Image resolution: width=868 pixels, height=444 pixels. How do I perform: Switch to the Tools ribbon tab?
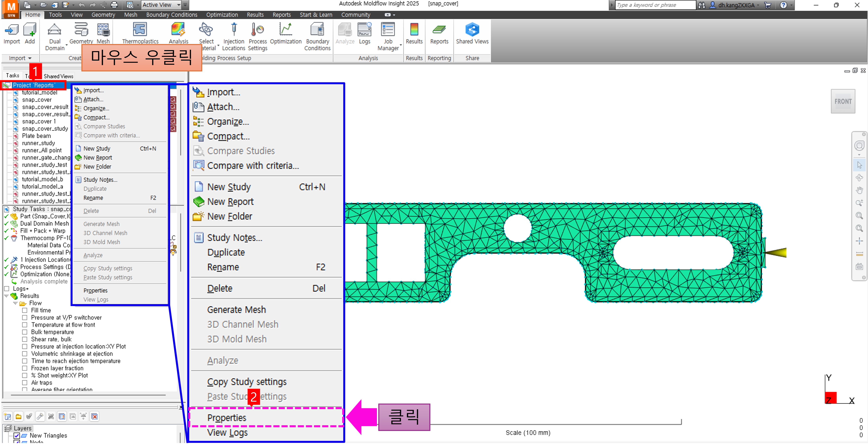click(x=55, y=15)
